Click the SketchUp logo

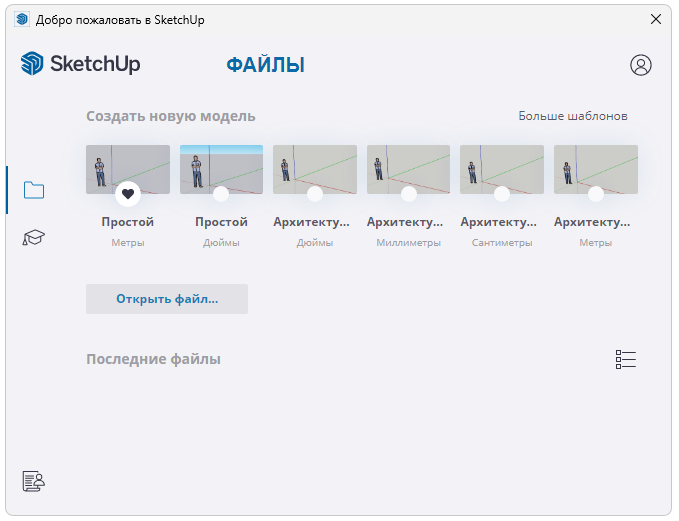81,64
